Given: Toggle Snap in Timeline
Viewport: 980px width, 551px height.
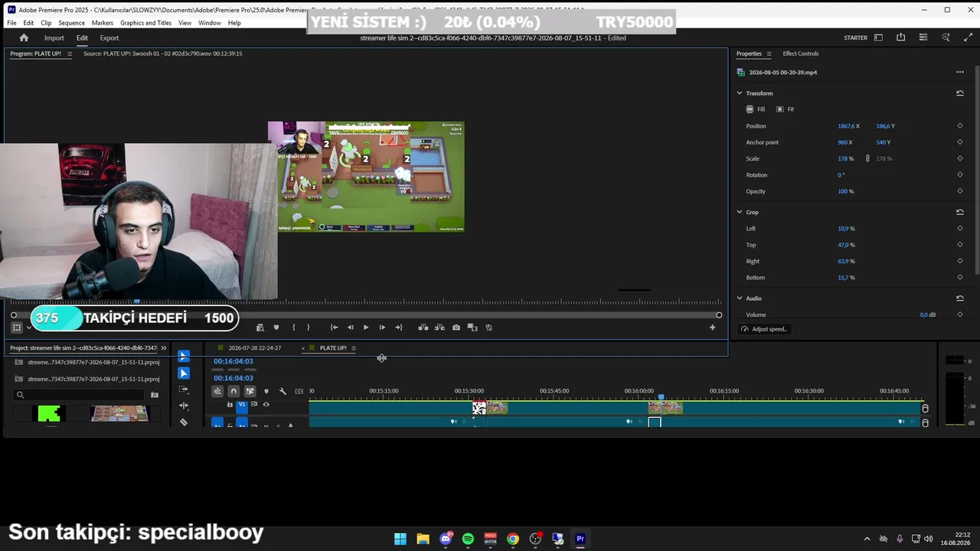Looking at the screenshot, I should coord(234,391).
